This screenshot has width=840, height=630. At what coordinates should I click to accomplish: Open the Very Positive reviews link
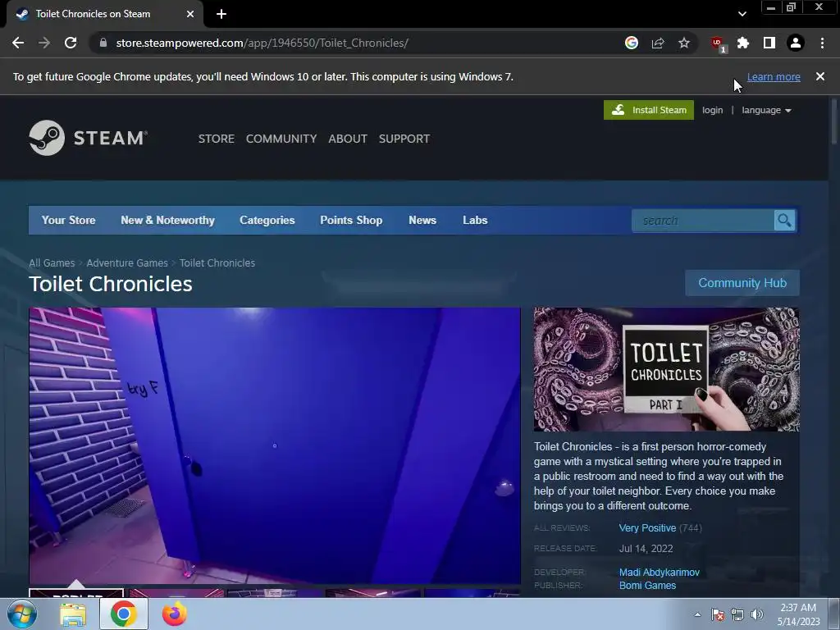[647, 528]
